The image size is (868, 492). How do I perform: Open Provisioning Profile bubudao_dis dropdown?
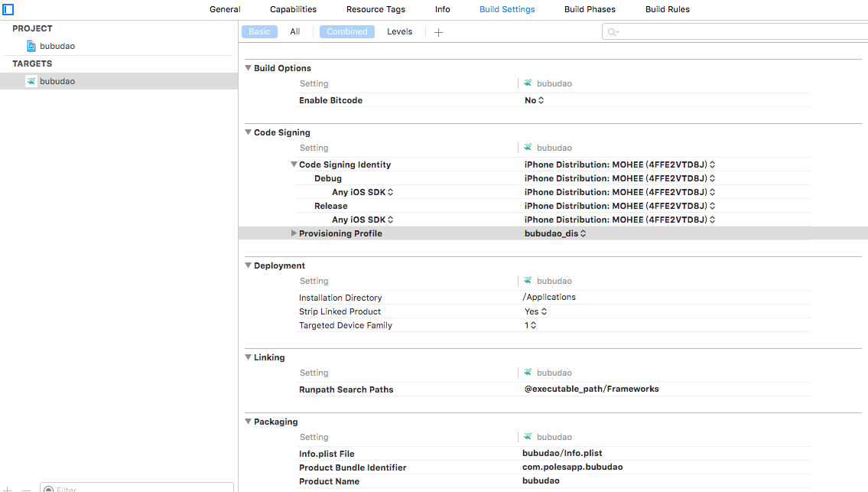click(555, 233)
